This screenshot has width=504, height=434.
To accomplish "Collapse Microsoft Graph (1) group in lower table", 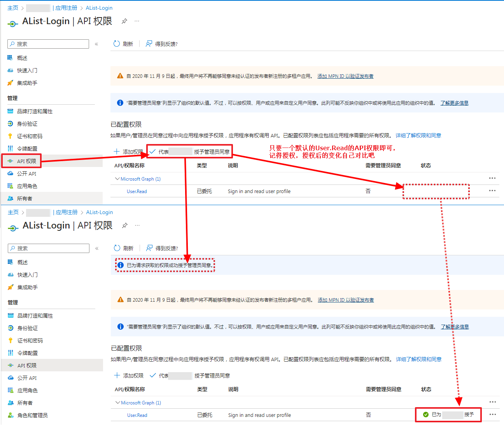I will click(117, 403).
